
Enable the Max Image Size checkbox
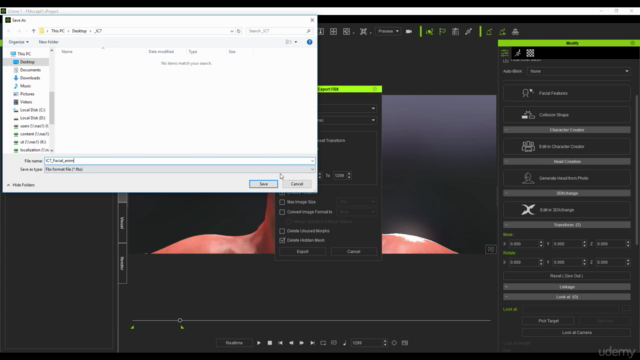tap(282, 202)
